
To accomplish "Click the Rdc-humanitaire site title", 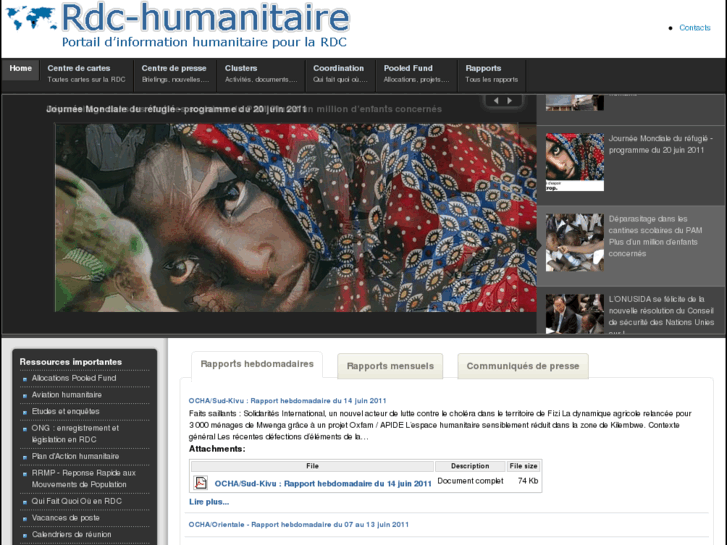I will click(x=205, y=19).
